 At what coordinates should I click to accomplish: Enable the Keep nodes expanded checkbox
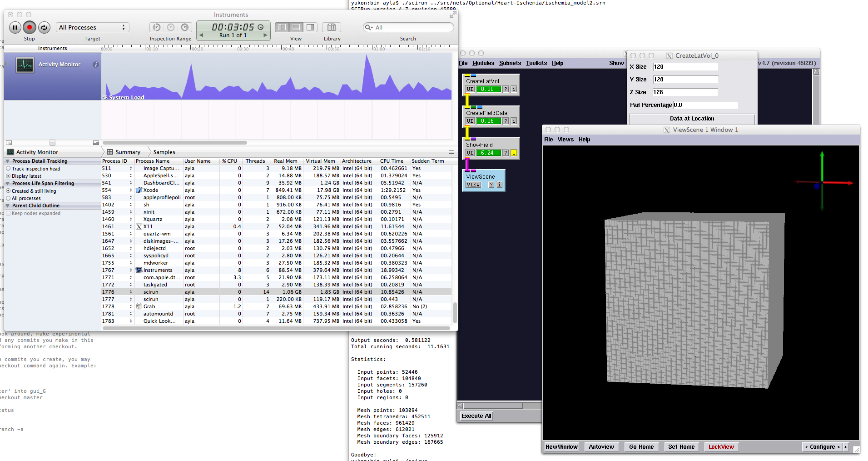[8, 213]
